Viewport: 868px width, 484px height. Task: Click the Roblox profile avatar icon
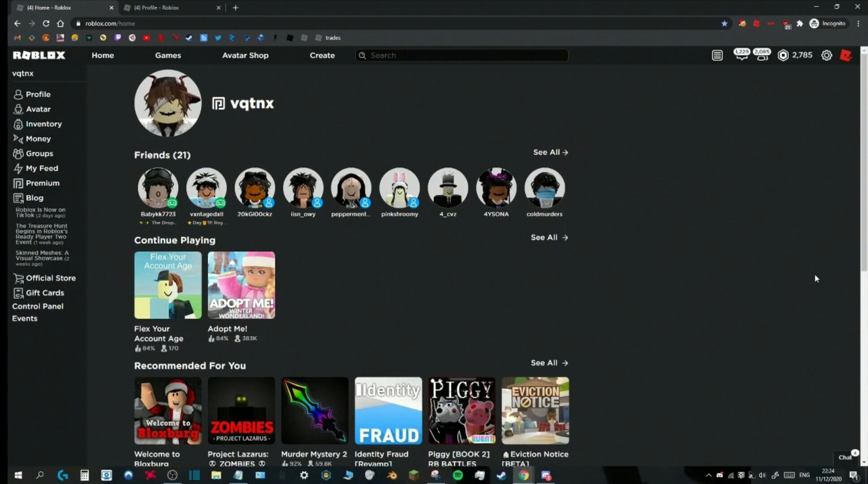click(x=846, y=55)
